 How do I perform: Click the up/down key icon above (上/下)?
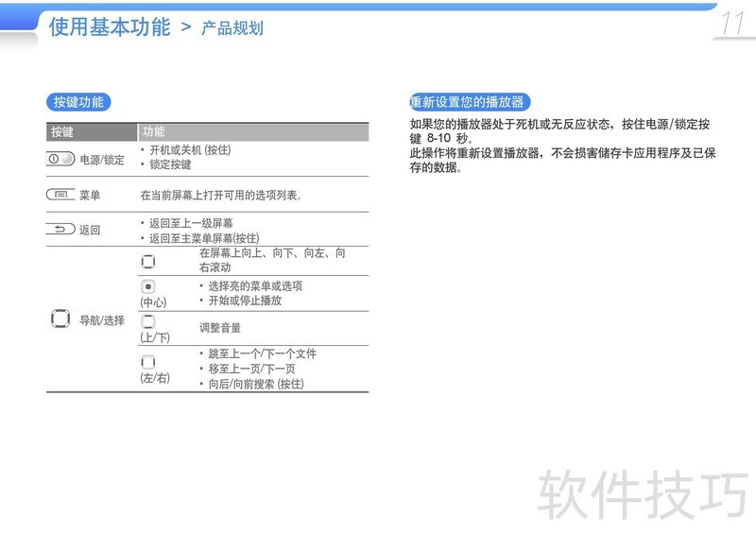[147, 321]
